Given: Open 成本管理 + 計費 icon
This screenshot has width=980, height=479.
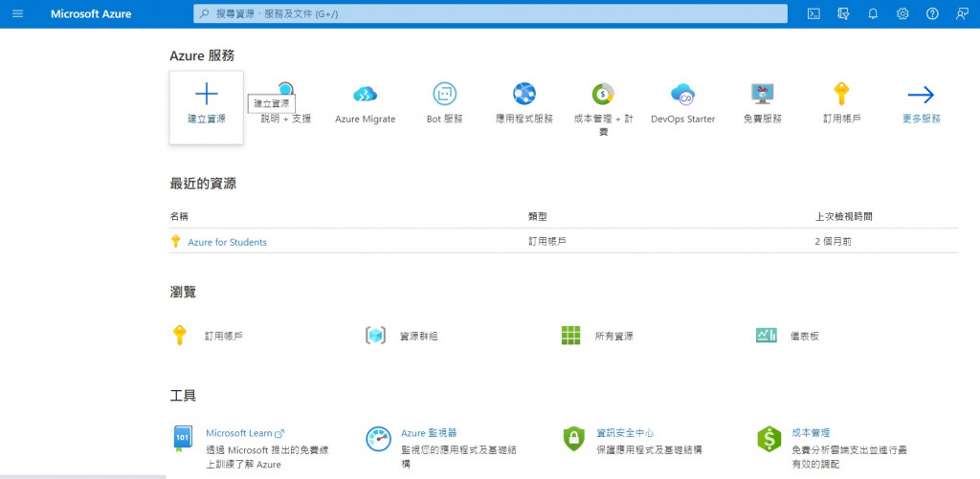Looking at the screenshot, I should click(603, 94).
